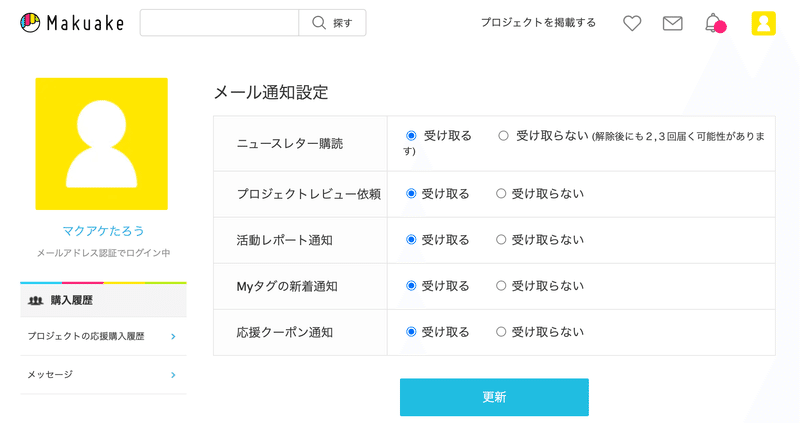Select 受け取らない for 活動レポート通知
Viewport: 800px width, 423px height.
[x=501, y=239]
